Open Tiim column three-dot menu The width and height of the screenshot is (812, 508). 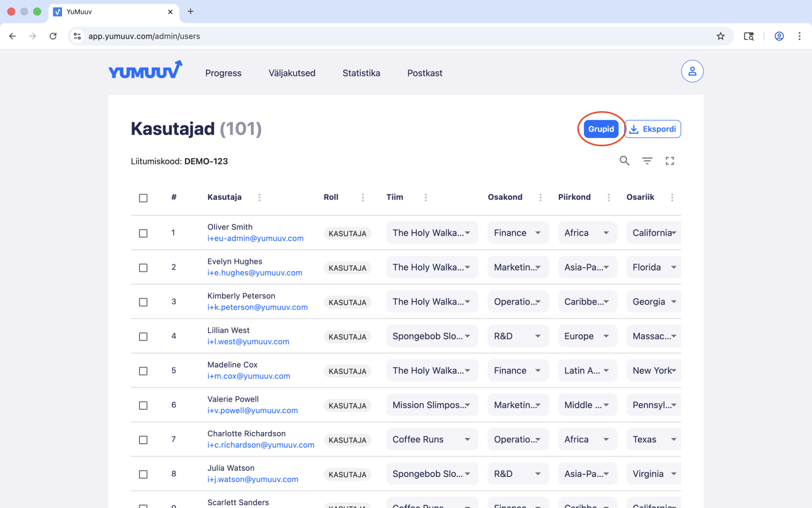pyautogui.click(x=426, y=198)
